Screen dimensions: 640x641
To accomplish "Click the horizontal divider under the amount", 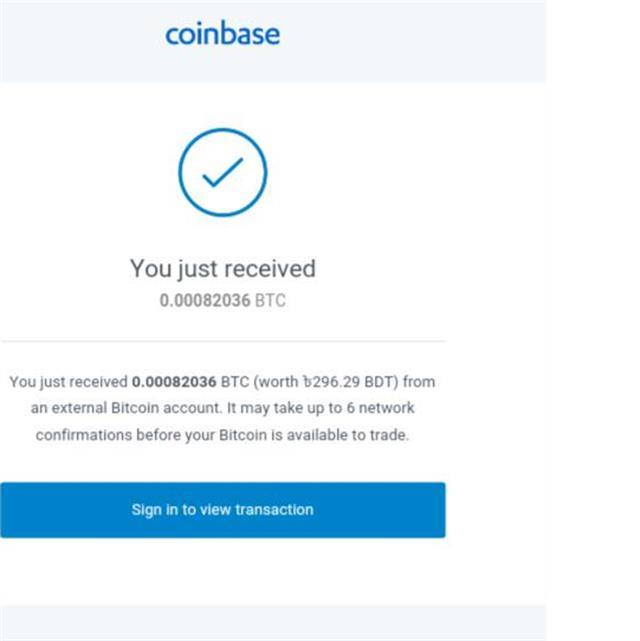I will 222,341.
